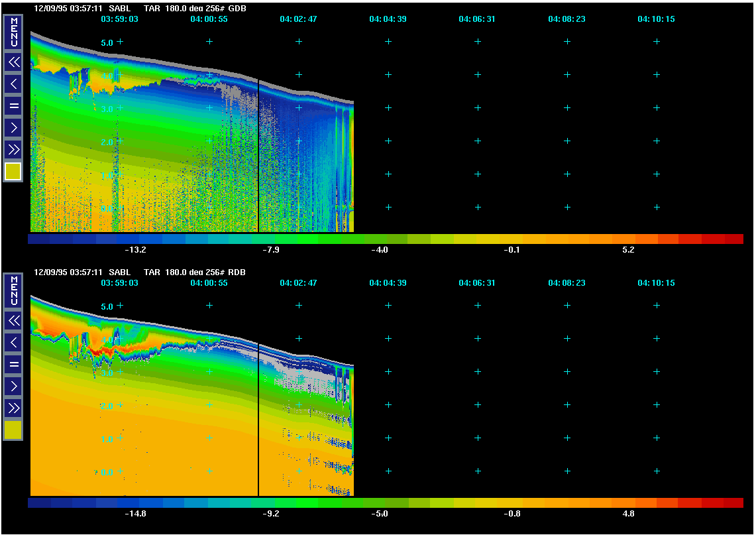The image size is (756, 537).
Task: Select the yellow square swatch in GDB panel
Action: (x=13, y=172)
